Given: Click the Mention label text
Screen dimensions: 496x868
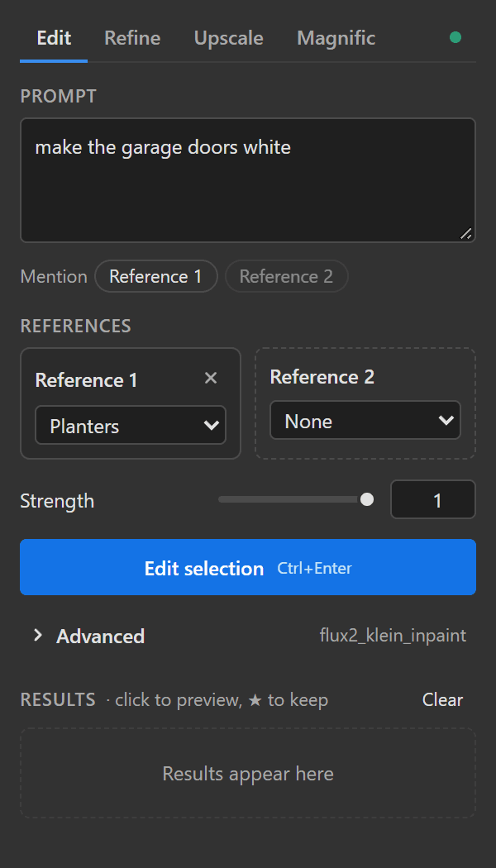Looking at the screenshot, I should (x=54, y=276).
